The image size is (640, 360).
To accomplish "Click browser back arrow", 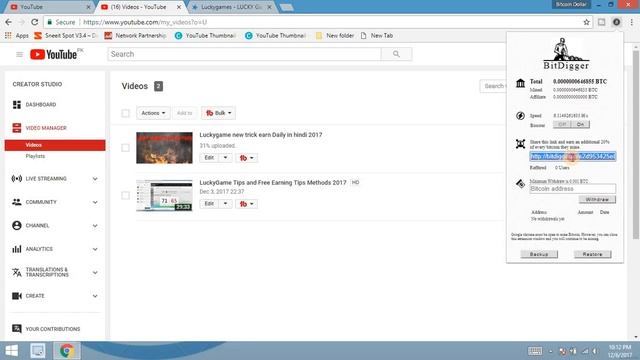I will point(9,22).
